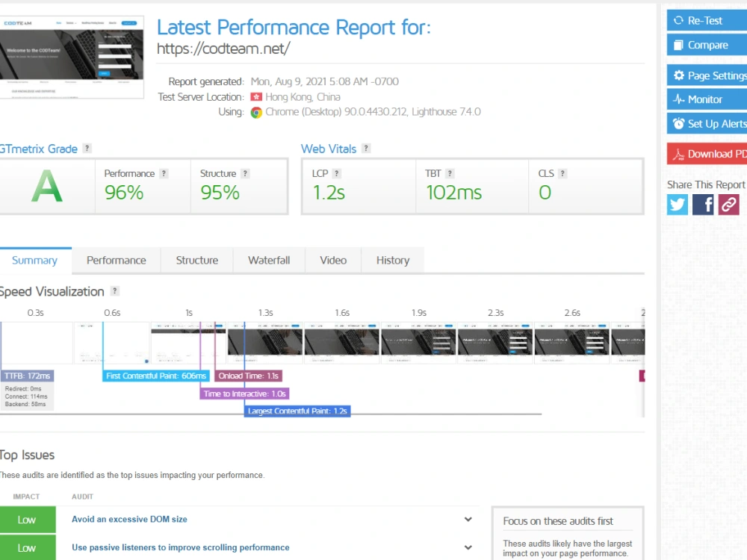Click the Monitor button

click(x=707, y=99)
